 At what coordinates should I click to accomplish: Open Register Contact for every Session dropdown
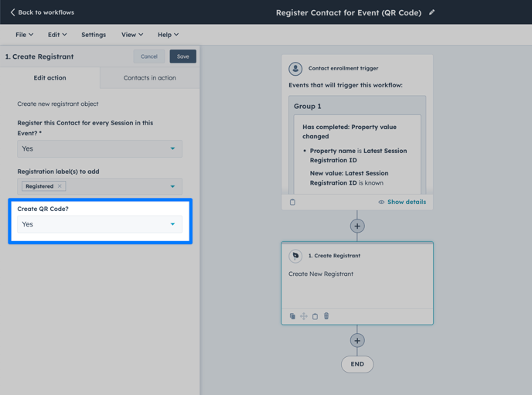point(100,148)
